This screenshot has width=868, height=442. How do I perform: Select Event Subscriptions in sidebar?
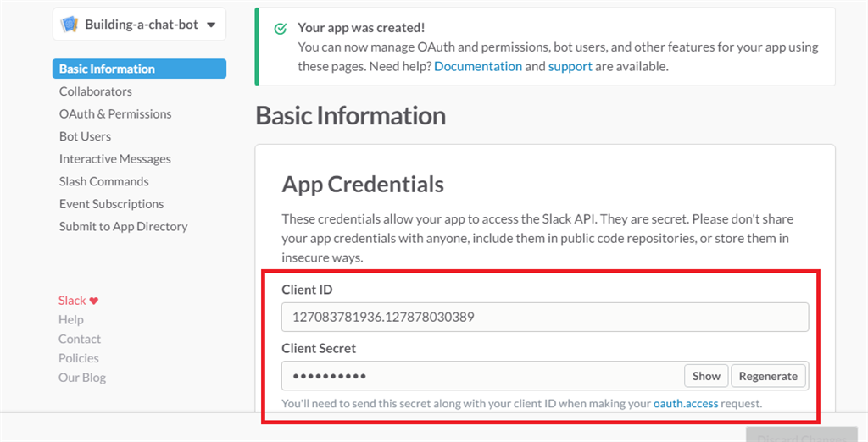[x=111, y=204]
